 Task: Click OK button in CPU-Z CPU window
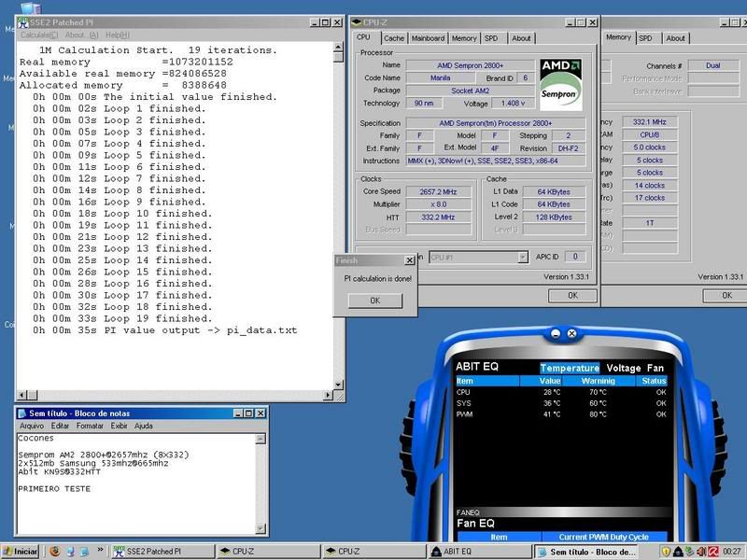coord(571,295)
